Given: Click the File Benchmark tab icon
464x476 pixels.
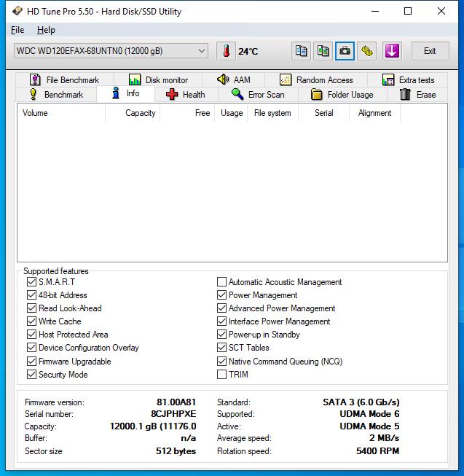Looking at the screenshot, I should [35, 79].
